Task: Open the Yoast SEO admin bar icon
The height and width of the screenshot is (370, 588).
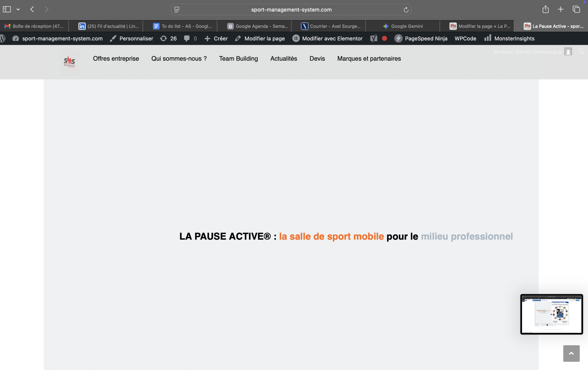Action: (x=374, y=38)
